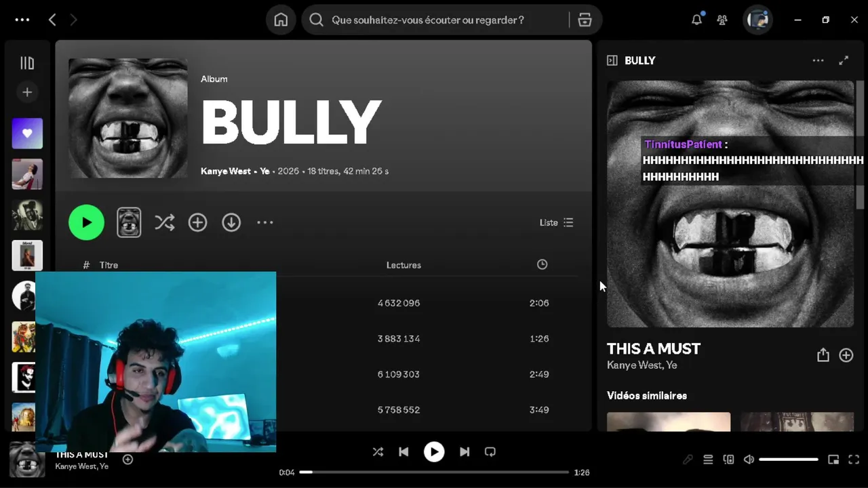This screenshot has width=868, height=488.
Task: Collapse the BULLY now-playing panel
Action: click(612, 60)
